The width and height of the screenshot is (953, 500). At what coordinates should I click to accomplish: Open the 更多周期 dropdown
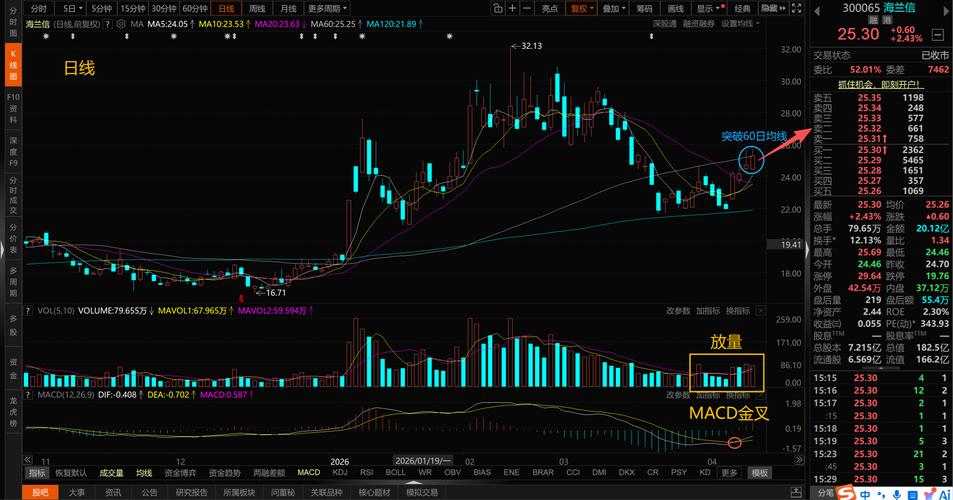pos(327,9)
